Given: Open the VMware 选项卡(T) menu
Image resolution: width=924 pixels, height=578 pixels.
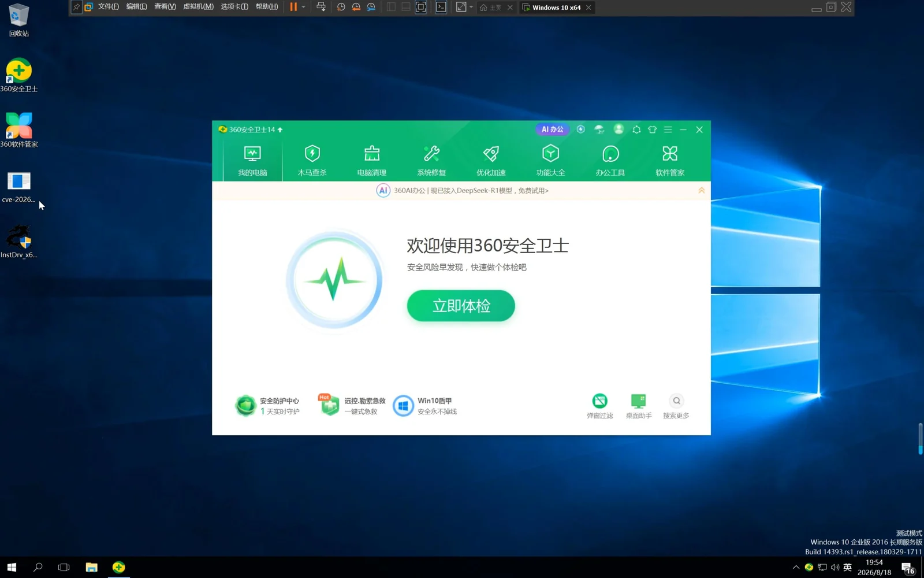Looking at the screenshot, I should (x=234, y=7).
